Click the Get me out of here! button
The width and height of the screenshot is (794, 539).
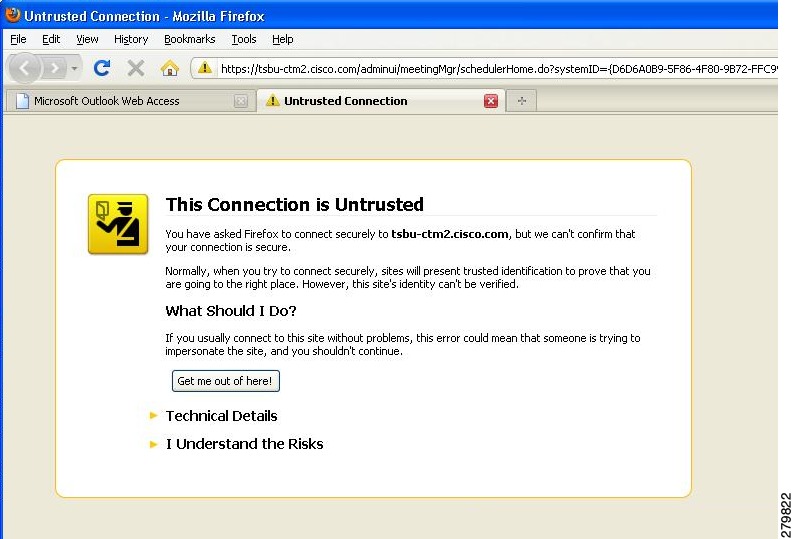tap(225, 381)
